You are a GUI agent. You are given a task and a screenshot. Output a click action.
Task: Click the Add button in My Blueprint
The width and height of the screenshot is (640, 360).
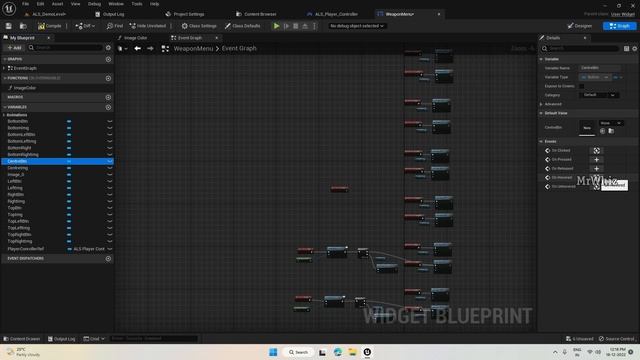pos(14,48)
